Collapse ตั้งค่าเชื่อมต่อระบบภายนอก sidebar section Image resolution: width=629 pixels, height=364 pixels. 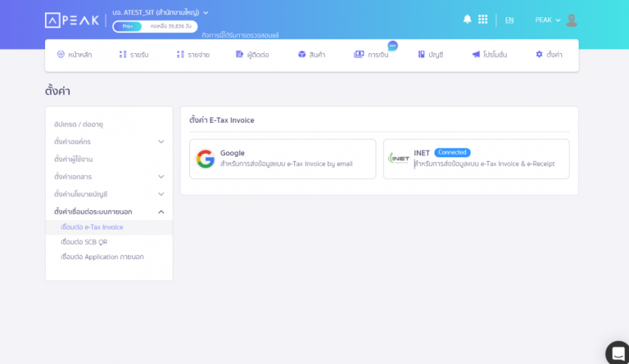click(x=161, y=212)
